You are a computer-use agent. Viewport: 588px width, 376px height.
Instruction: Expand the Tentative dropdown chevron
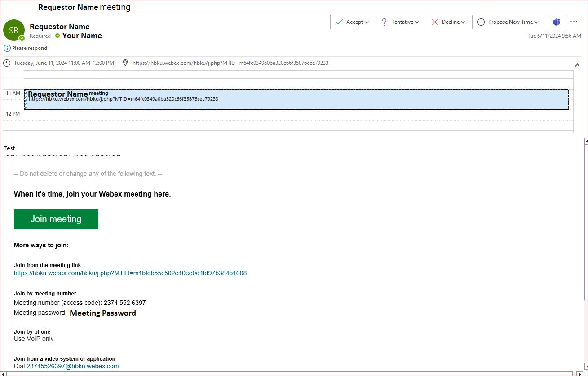417,22
